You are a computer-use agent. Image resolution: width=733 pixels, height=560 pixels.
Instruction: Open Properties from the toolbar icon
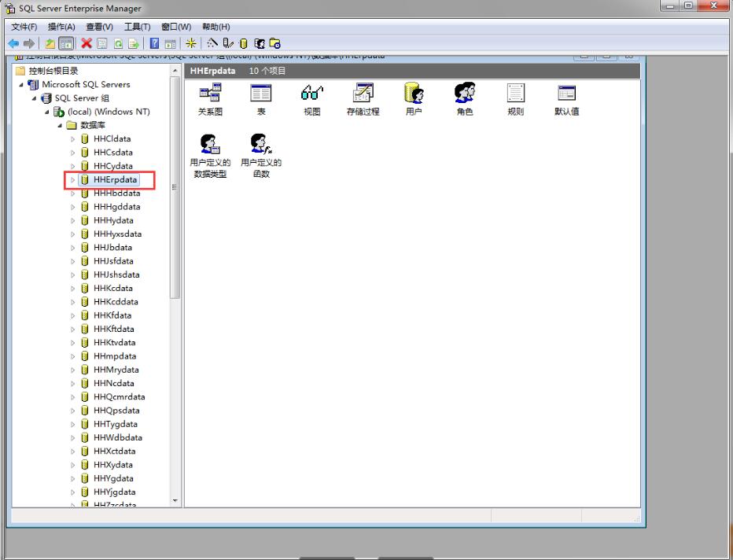(102, 44)
